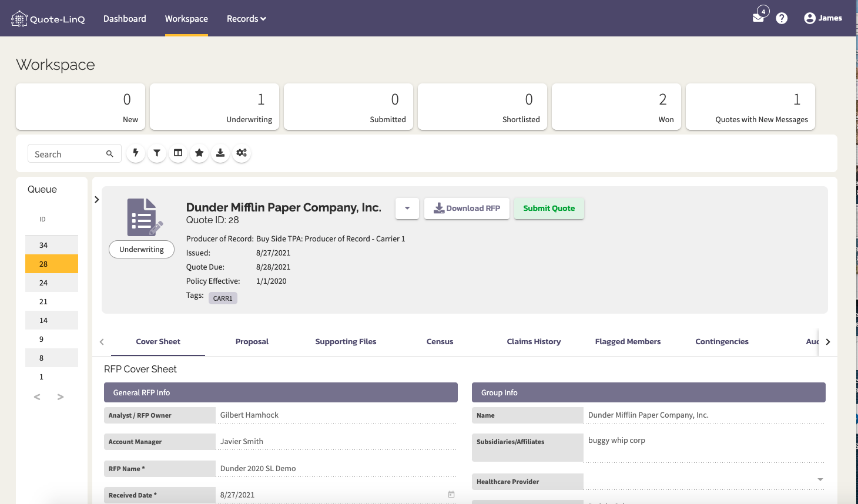This screenshot has width=858, height=504.
Task: Open the Shortlisted quotes card
Action: point(482,106)
